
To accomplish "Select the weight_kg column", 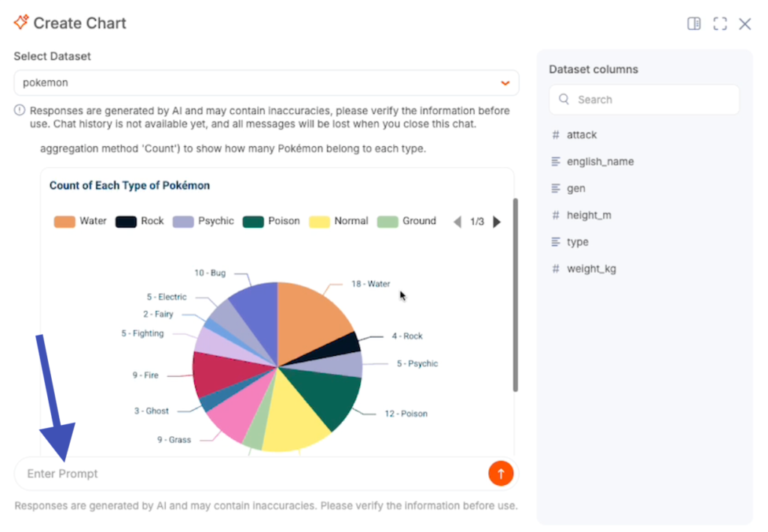I will coord(591,269).
